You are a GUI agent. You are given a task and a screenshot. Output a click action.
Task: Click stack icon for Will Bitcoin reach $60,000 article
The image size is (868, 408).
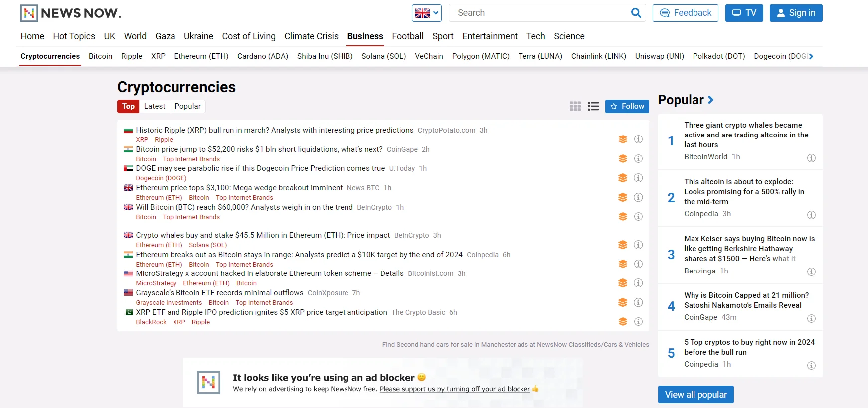coord(623,217)
